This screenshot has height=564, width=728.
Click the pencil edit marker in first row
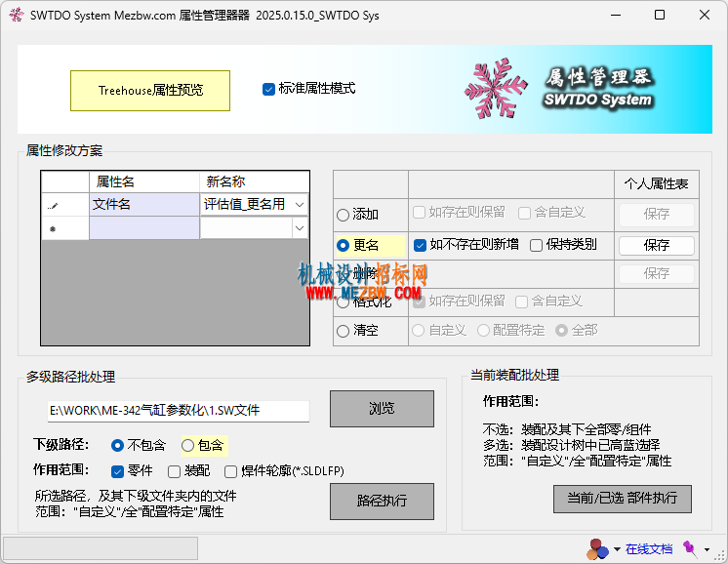[x=53, y=205]
